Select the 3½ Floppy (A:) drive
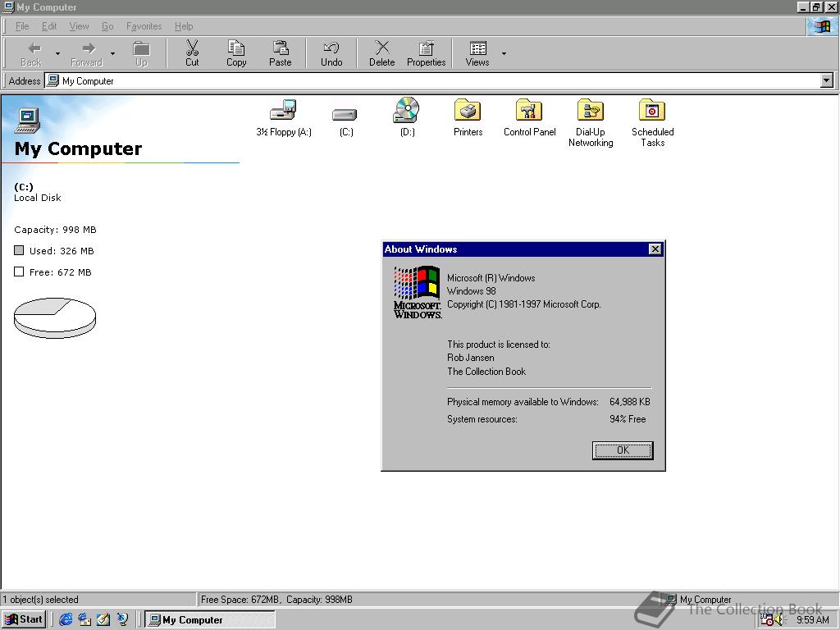The height and width of the screenshot is (630, 840). coord(283,117)
